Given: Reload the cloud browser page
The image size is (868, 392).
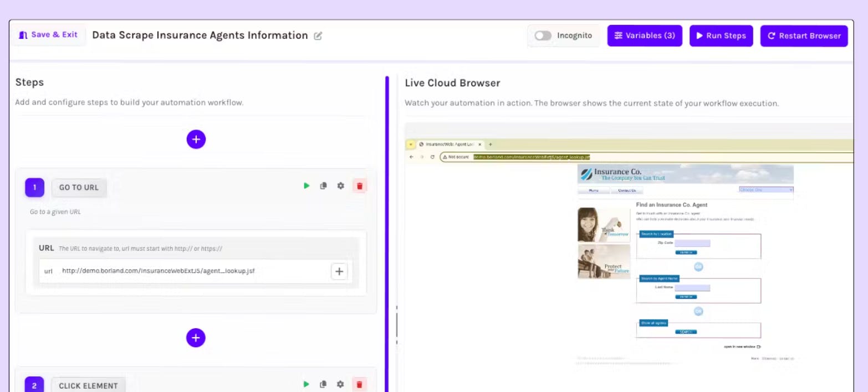Looking at the screenshot, I should (x=432, y=157).
